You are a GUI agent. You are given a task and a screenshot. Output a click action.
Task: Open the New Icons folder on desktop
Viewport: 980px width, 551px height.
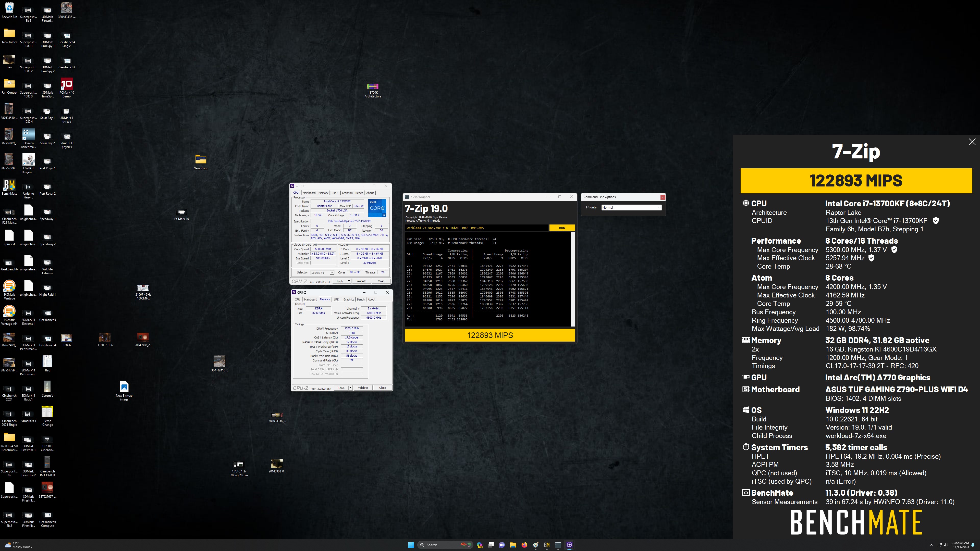201,162
